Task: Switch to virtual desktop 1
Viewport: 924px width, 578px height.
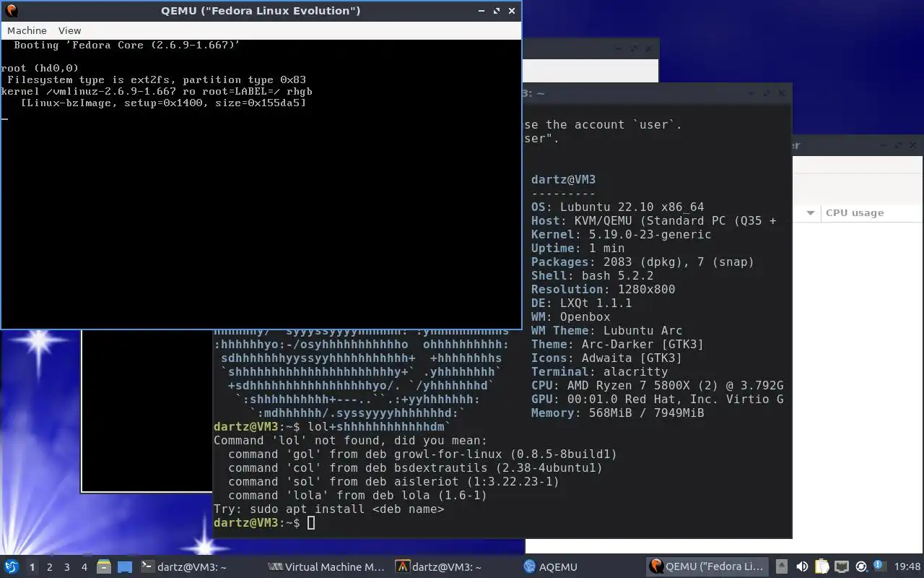Action: 32,567
